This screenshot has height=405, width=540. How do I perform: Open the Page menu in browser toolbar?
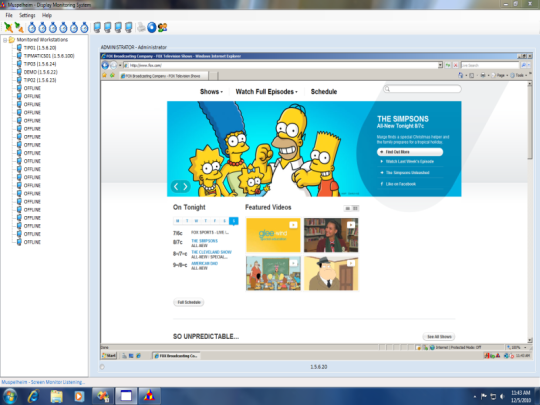pyautogui.click(x=500, y=75)
